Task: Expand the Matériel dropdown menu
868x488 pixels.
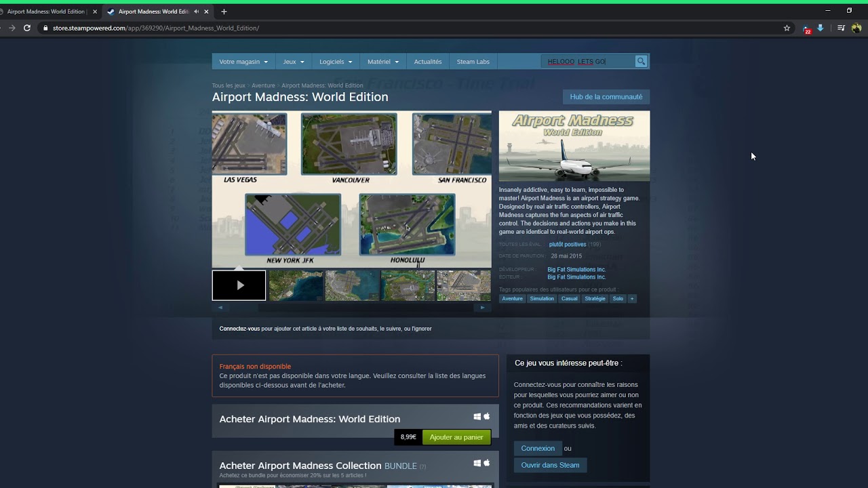Action: pyautogui.click(x=383, y=62)
